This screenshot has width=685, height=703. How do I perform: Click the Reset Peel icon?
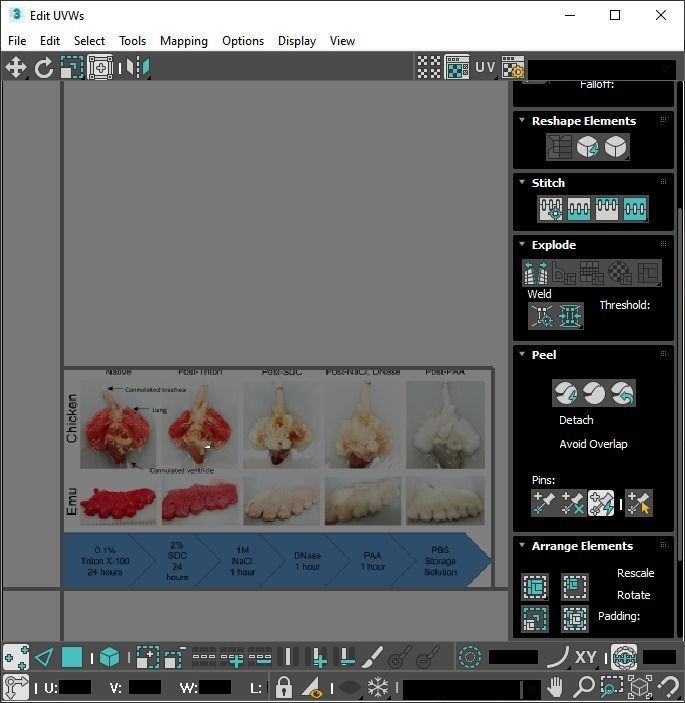(x=622, y=393)
